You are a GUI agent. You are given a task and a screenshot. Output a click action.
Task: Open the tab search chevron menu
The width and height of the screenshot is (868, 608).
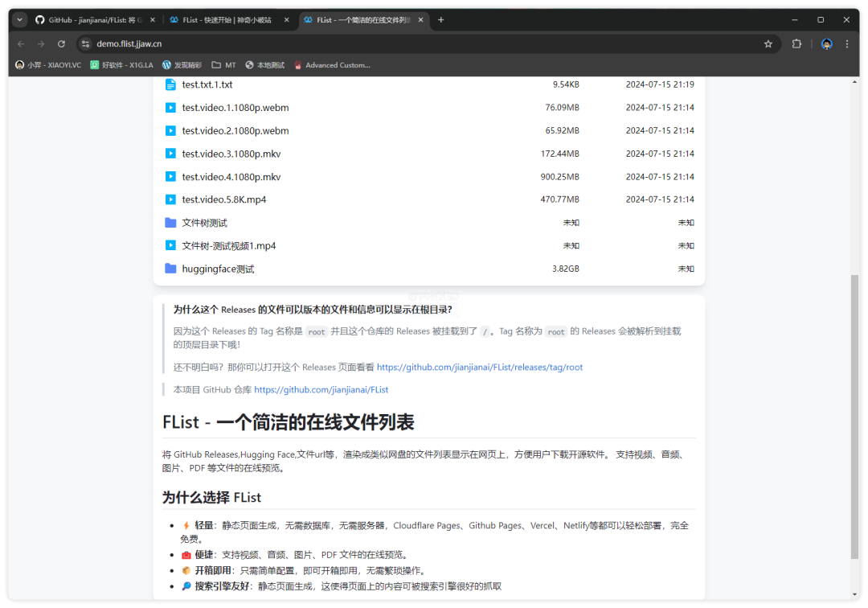coord(18,19)
